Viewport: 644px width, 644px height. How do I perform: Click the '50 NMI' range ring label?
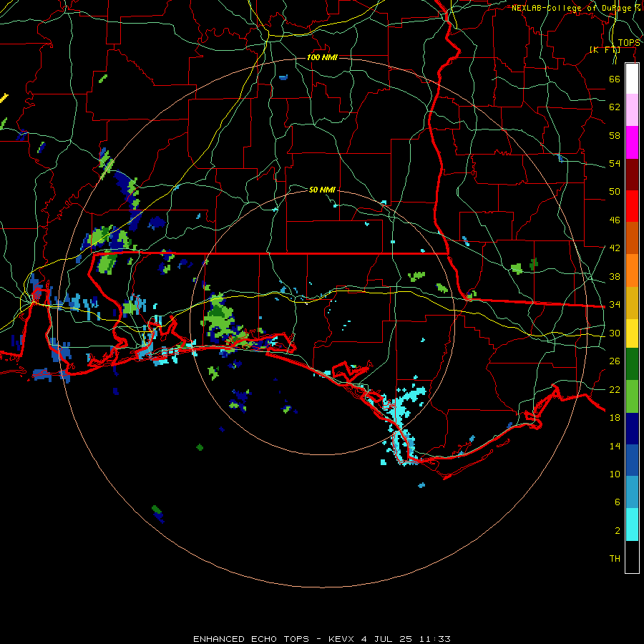pyautogui.click(x=322, y=190)
